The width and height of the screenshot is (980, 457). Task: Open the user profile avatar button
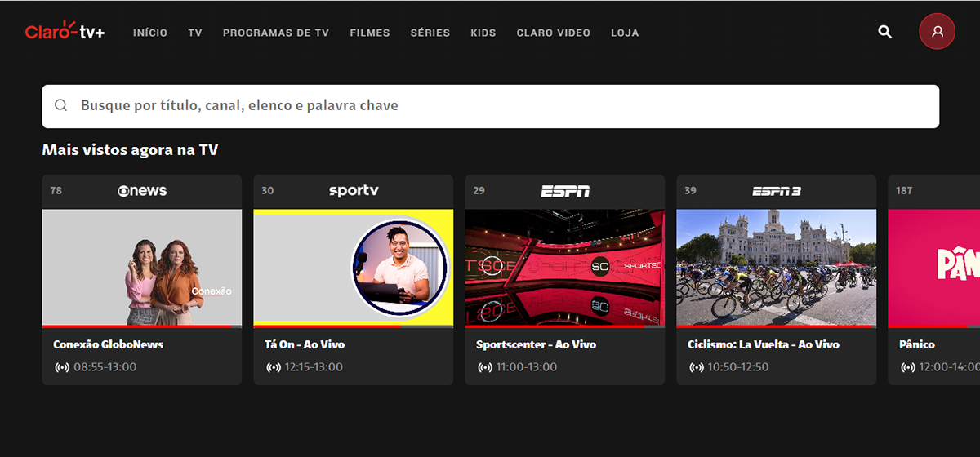coord(937,32)
